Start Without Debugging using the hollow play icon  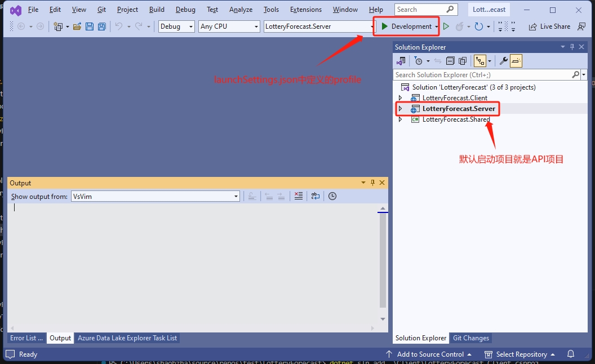click(x=446, y=26)
